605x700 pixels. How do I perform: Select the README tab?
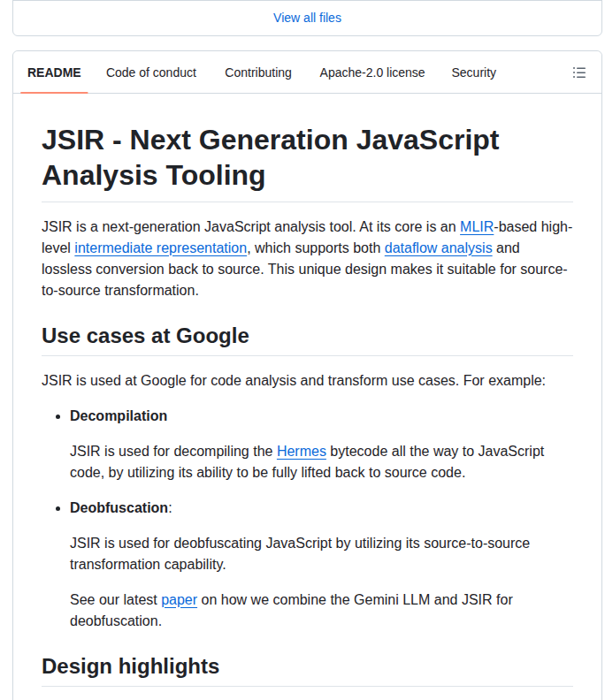(x=54, y=72)
